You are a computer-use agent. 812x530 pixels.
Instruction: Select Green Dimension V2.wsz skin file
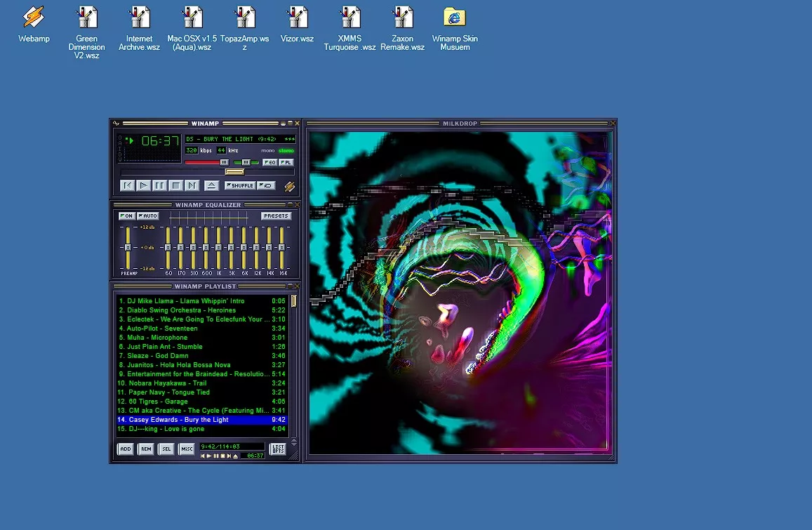(86, 32)
